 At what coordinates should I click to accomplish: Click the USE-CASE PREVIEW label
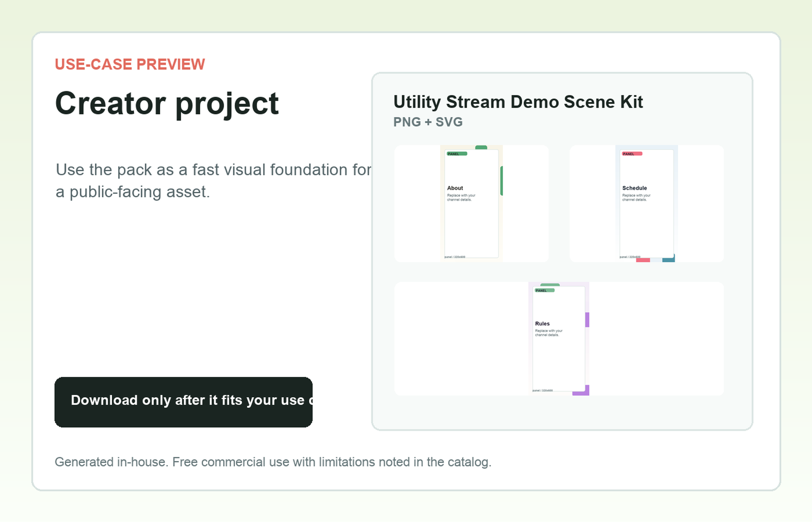point(130,64)
